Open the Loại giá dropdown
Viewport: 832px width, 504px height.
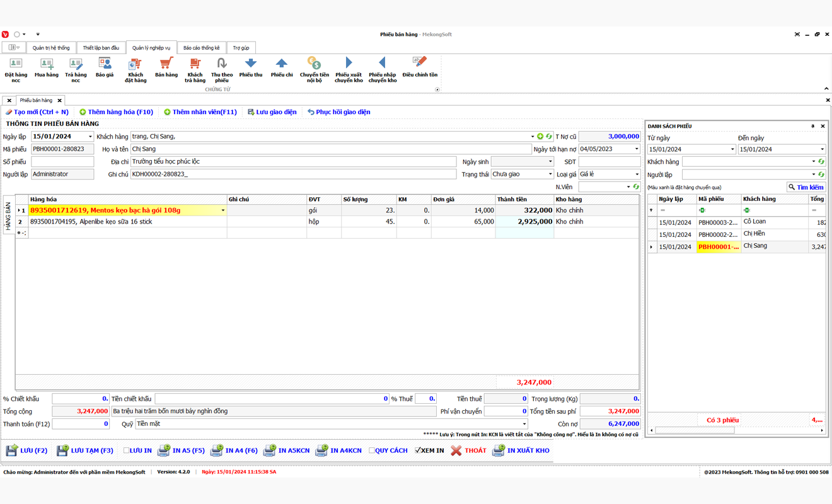(637, 175)
